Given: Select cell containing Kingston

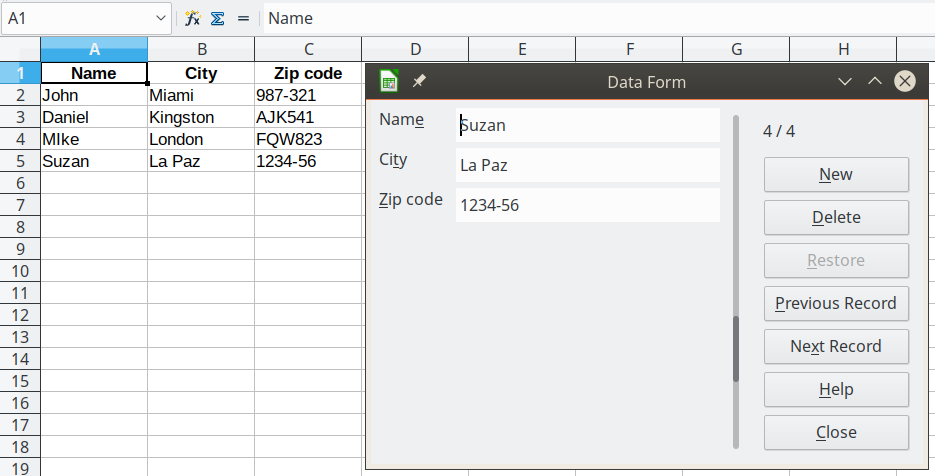Looking at the screenshot, I should click(200, 117).
